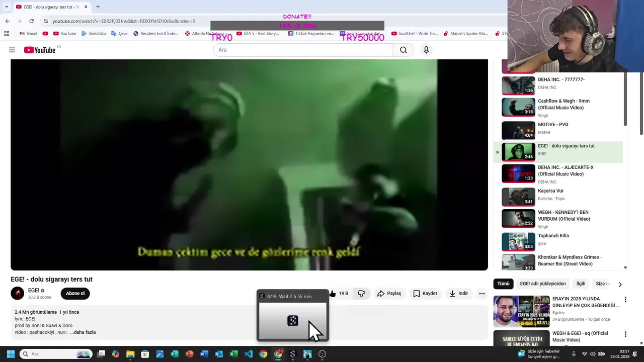Open WEGH & EGE! - aq recommended video
This screenshot has width=644, height=362.
pos(556,338)
